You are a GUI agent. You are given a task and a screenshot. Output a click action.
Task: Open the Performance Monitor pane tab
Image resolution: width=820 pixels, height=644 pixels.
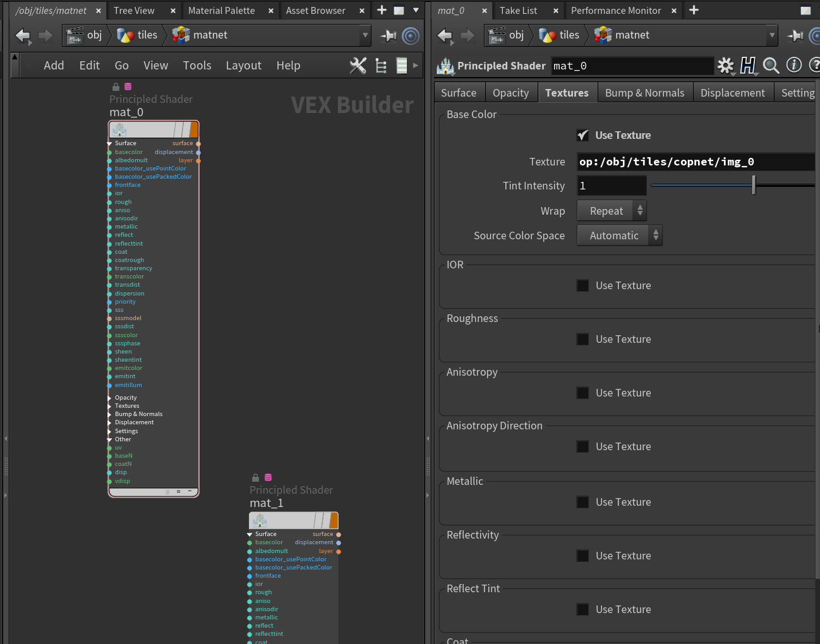[x=615, y=11]
